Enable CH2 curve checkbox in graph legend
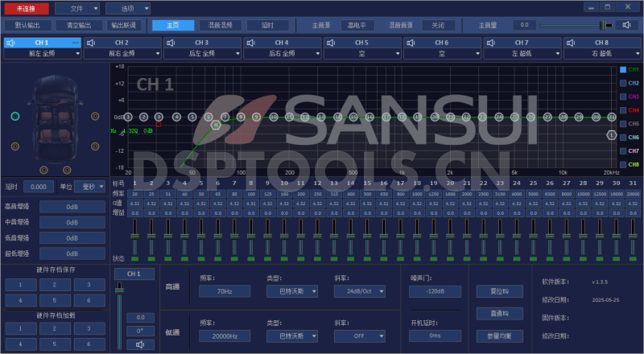This screenshot has width=644, height=354. coord(623,84)
